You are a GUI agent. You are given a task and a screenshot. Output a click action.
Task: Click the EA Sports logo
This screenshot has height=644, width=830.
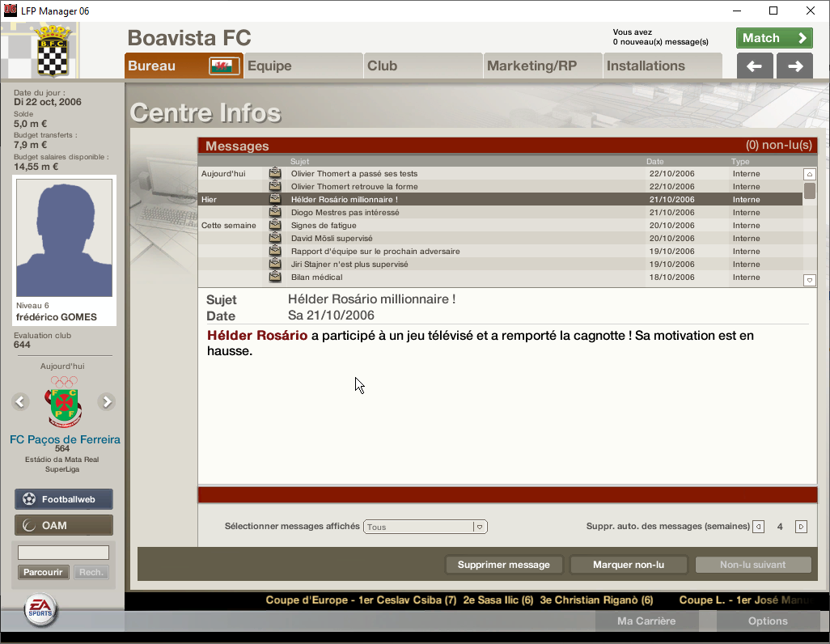[40, 609]
